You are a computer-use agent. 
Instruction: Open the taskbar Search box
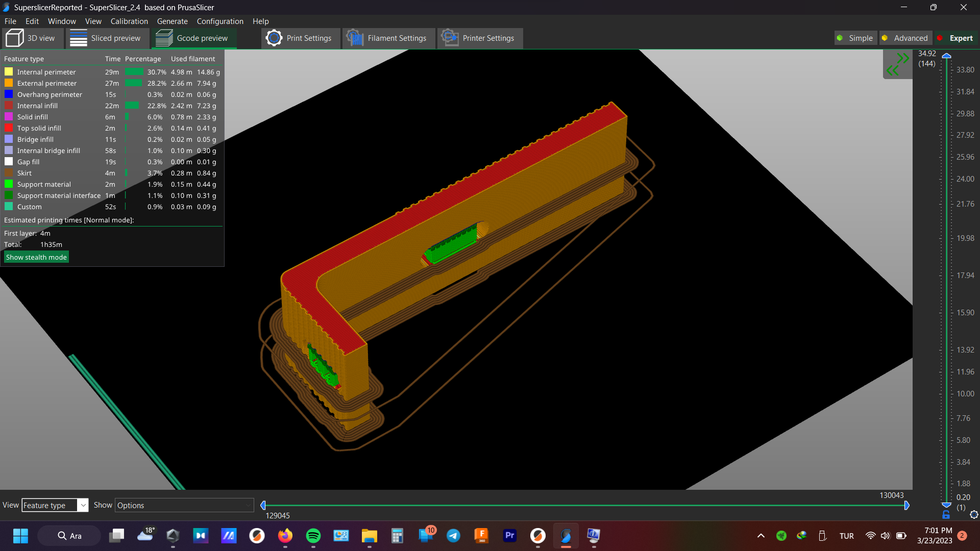(69, 536)
